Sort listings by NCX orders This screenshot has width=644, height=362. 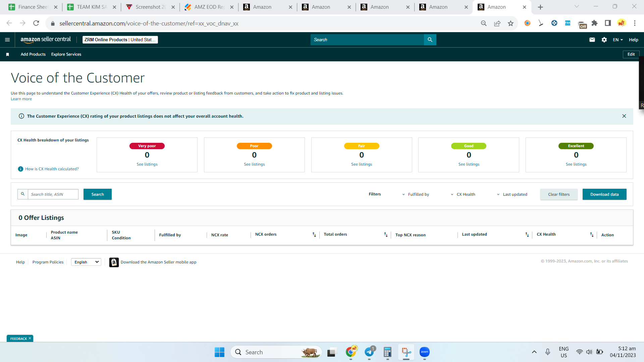pyautogui.click(x=314, y=235)
